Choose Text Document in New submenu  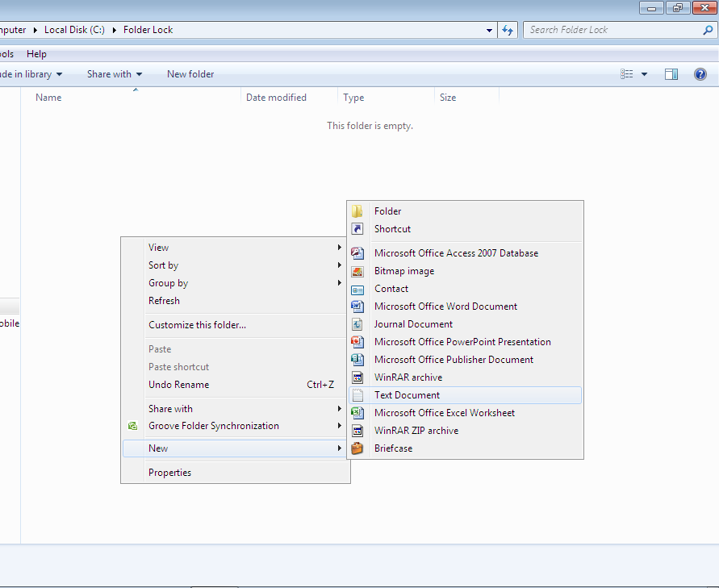coord(465,395)
